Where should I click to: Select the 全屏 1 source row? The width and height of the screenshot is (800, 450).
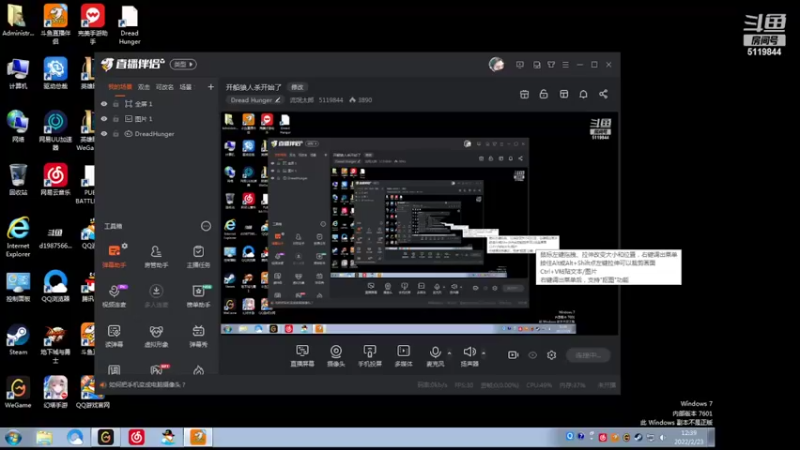point(156,104)
